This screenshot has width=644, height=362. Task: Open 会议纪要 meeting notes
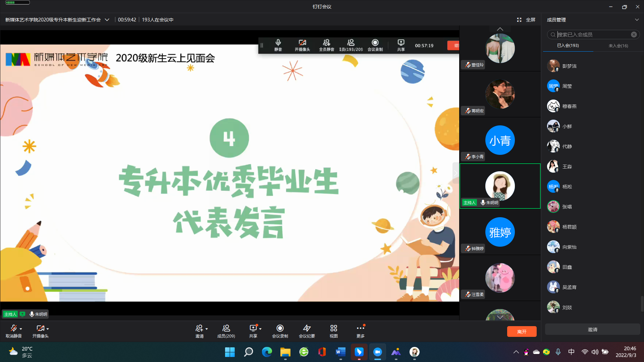(307, 328)
